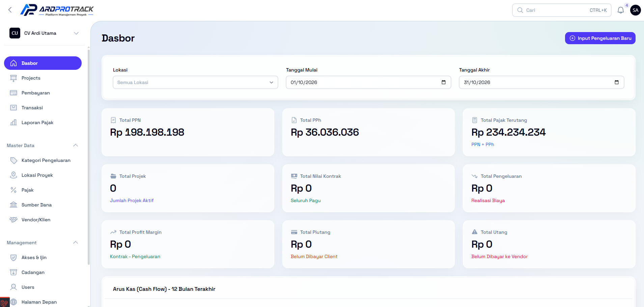Collapse the Management section
Image resolution: width=644 pixels, height=307 pixels.
point(76,243)
